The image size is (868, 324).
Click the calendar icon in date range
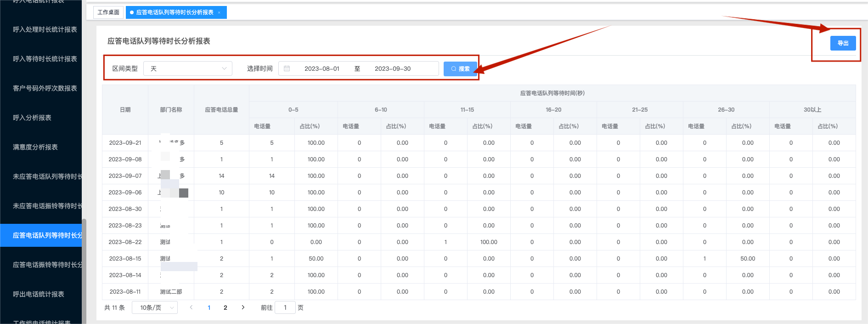click(x=287, y=68)
